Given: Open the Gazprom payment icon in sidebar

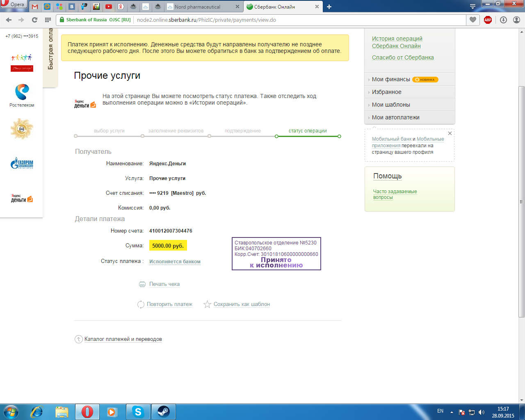Looking at the screenshot, I should 22,163.
